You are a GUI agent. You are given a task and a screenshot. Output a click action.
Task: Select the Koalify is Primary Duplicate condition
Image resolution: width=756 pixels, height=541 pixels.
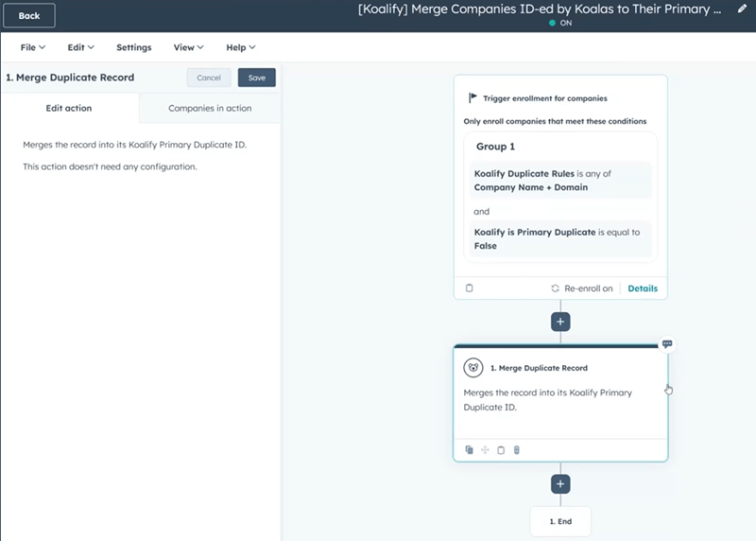click(x=560, y=239)
